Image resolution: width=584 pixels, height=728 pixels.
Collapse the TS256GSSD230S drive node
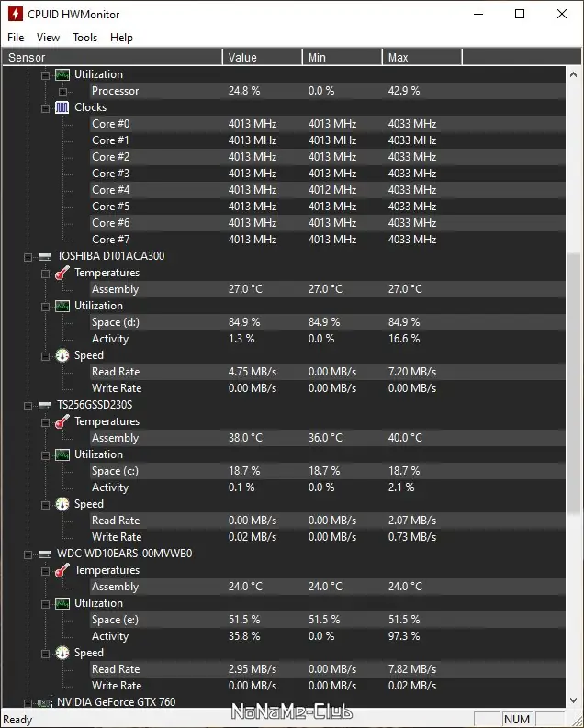pos(28,405)
